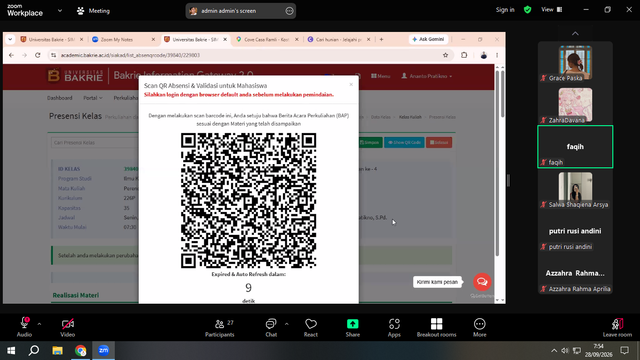Expand audio options arrow next to Audio

(x=39, y=324)
